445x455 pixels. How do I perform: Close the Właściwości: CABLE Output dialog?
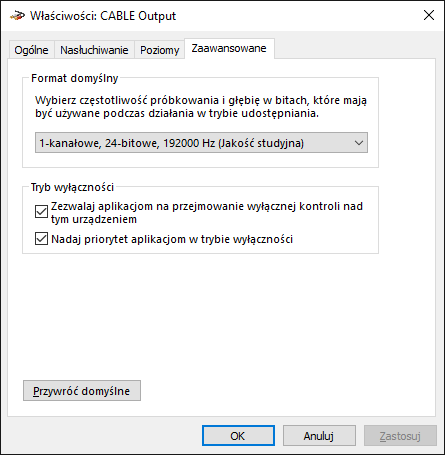(x=429, y=15)
